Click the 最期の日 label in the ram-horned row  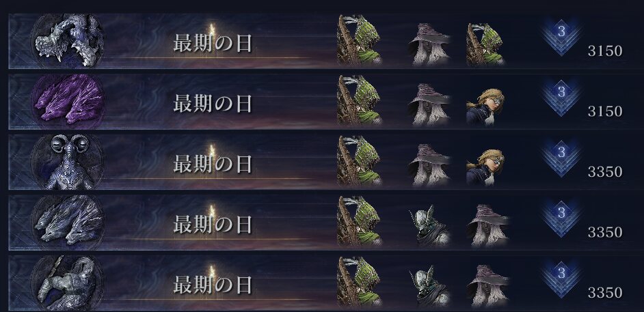point(213,165)
